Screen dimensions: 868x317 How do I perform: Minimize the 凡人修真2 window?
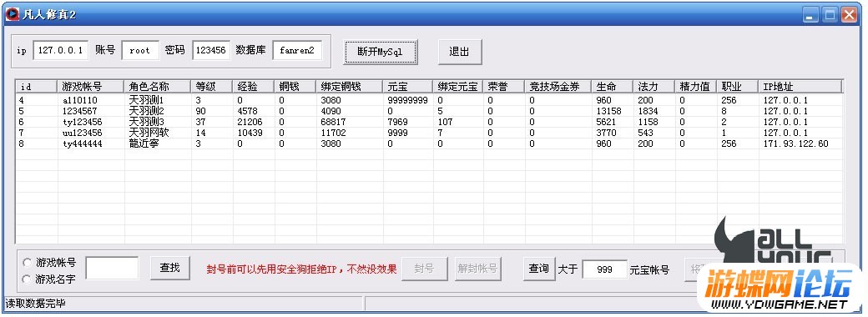pos(811,15)
